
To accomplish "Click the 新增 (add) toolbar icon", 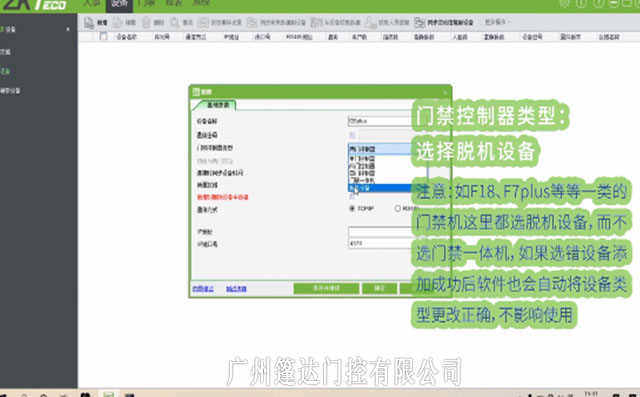I will pos(89,22).
